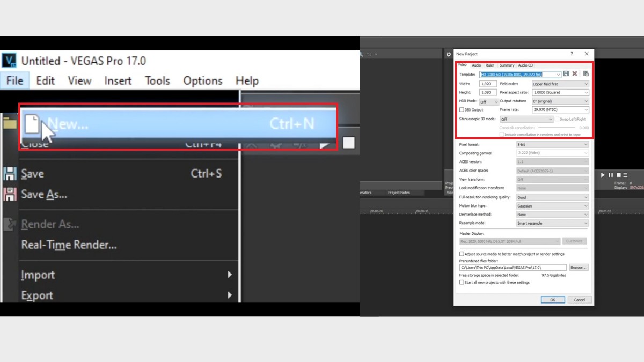Open the Edit menu
Screen dimensions: 644x362
46,81
